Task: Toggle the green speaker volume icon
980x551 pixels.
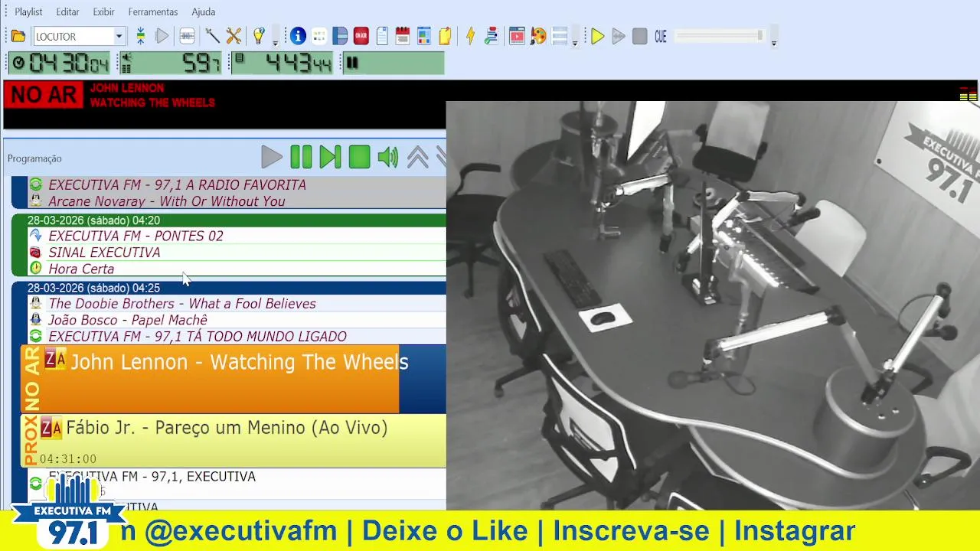Action: click(388, 157)
